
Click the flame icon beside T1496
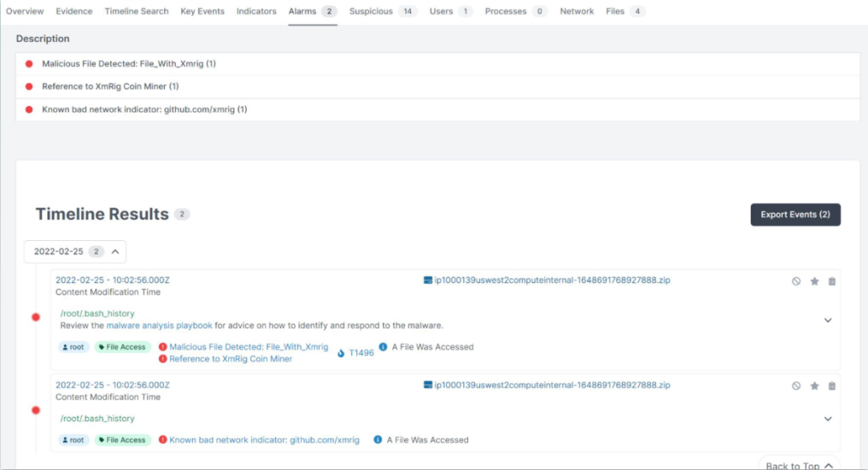[341, 353]
